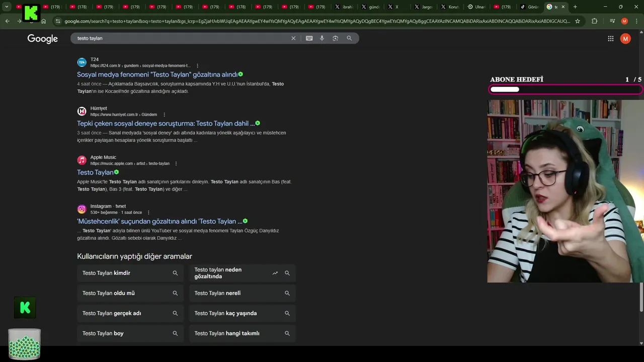This screenshot has height=362, width=644.
Task: Search 'Testo Taylan gerçek adı' suggestion
Action: pyautogui.click(x=130, y=313)
